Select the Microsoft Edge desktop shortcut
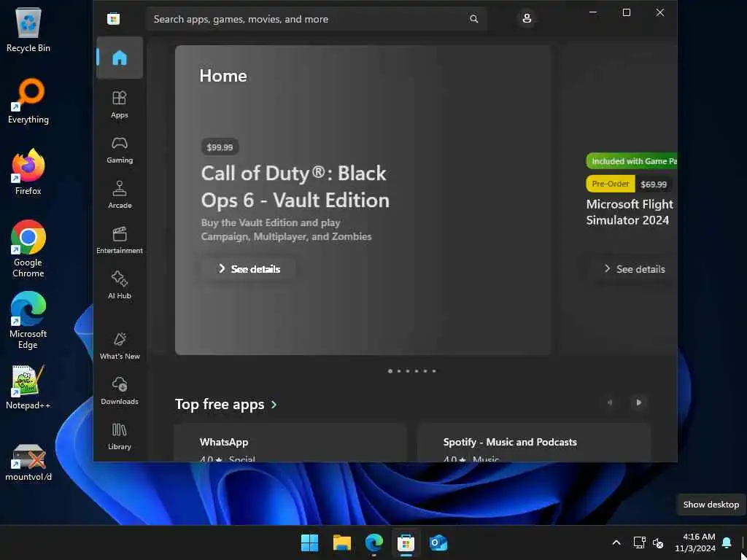This screenshot has width=747, height=560. click(x=28, y=321)
